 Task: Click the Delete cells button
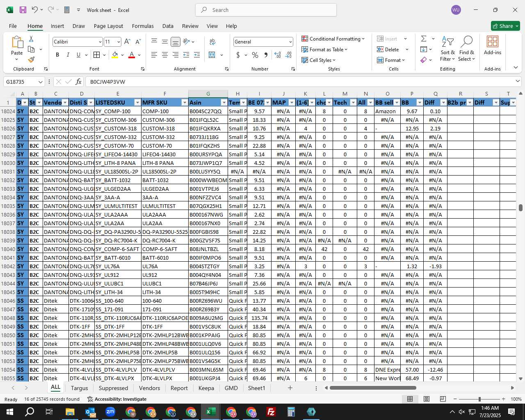(388, 49)
